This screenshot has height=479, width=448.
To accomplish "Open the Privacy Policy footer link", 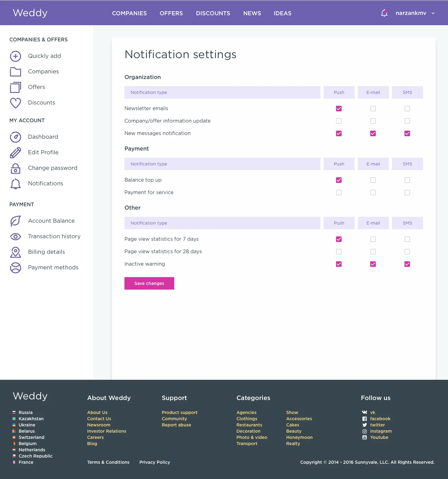I will [155, 462].
